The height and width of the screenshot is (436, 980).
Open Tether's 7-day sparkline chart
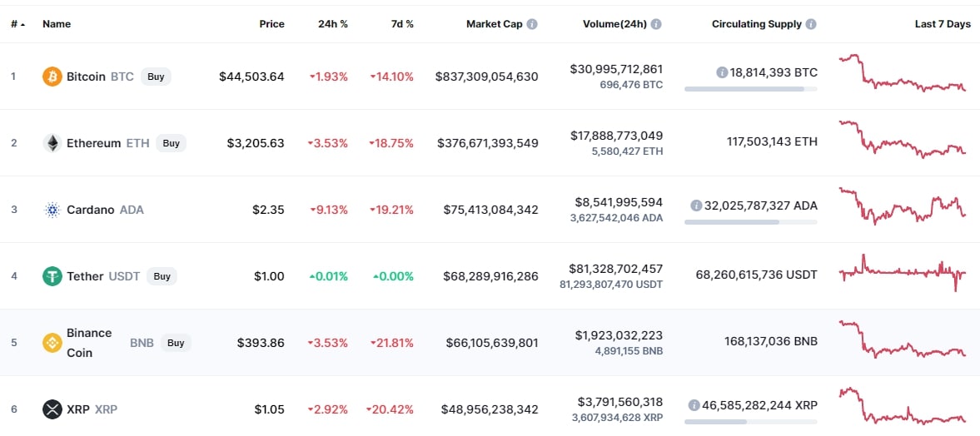point(903,272)
